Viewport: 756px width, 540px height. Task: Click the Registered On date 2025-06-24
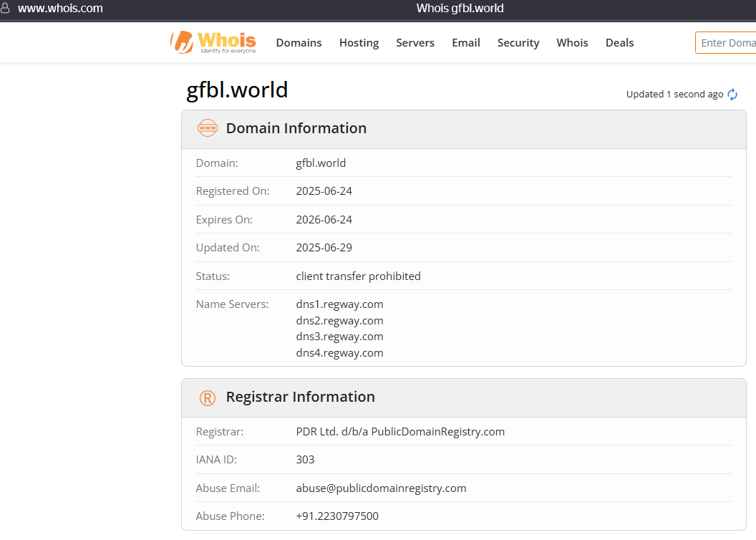tap(324, 191)
